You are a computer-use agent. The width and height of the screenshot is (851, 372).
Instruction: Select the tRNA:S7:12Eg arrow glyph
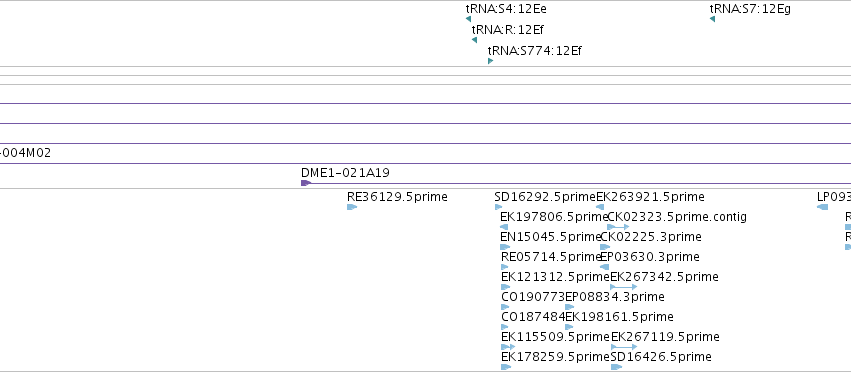point(712,19)
